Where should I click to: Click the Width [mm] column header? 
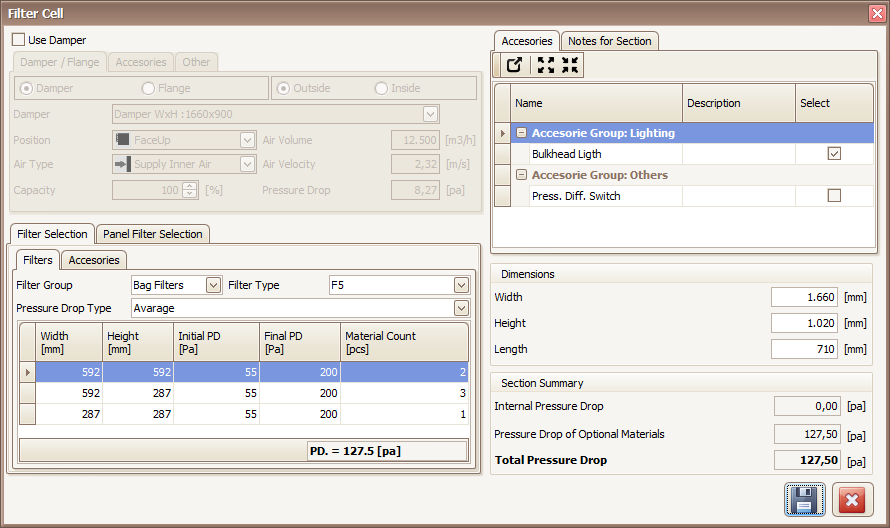(x=69, y=342)
